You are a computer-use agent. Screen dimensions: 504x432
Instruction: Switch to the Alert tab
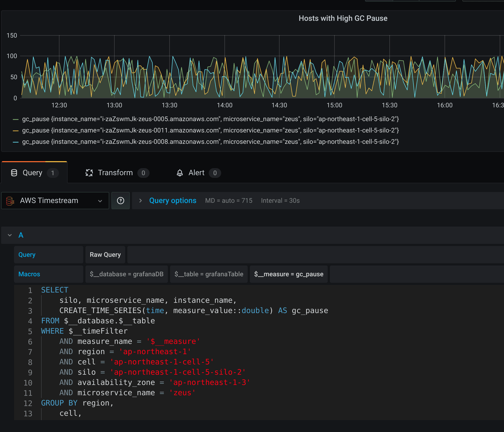[196, 173]
